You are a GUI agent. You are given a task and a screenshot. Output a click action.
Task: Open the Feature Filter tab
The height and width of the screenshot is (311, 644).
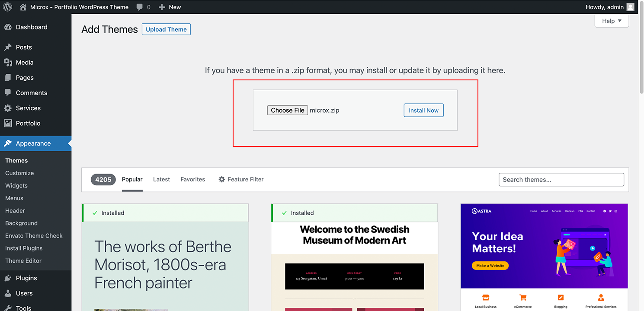pos(241,179)
